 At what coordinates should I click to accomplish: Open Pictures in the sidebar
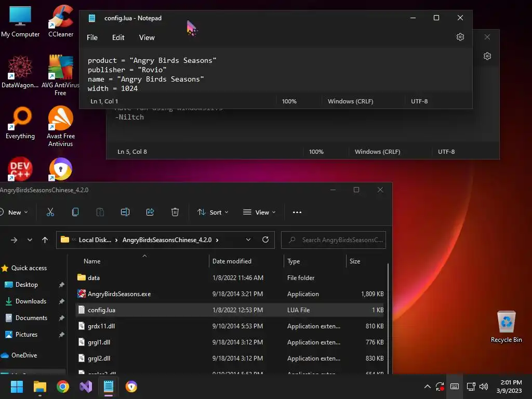[21, 335]
